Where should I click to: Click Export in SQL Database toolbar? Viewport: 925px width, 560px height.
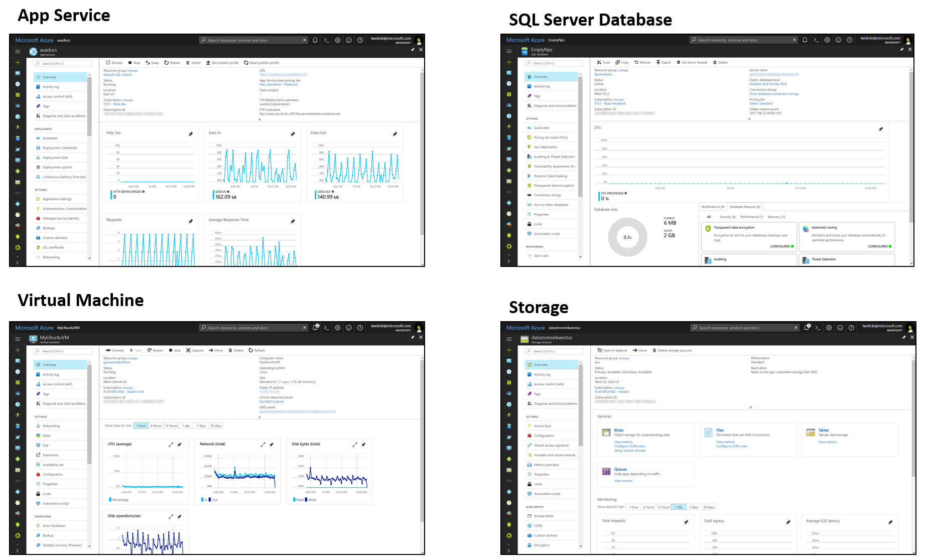click(x=664, y=63)
